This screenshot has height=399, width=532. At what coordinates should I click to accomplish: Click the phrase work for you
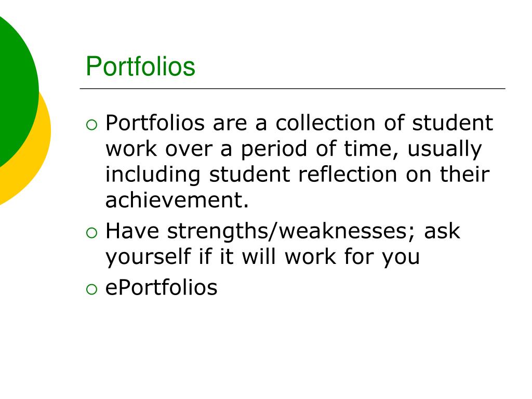coord(352,257)
